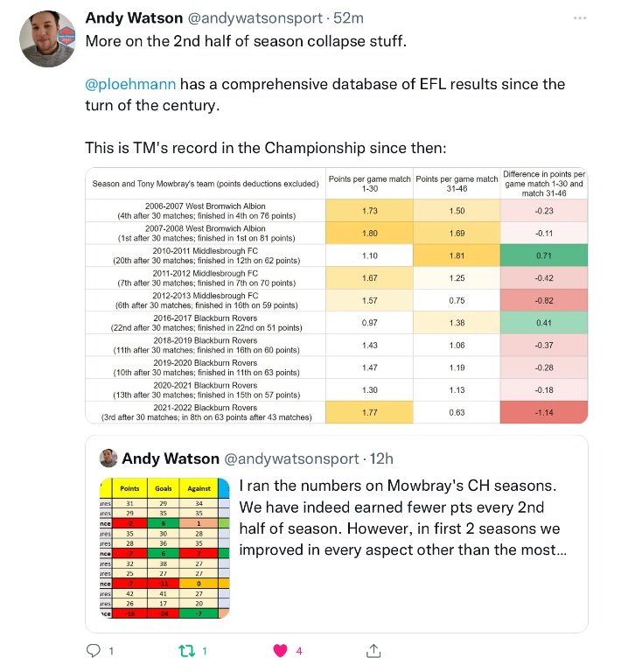
Task: Open the share tweet icon
Action: (373, 651)
